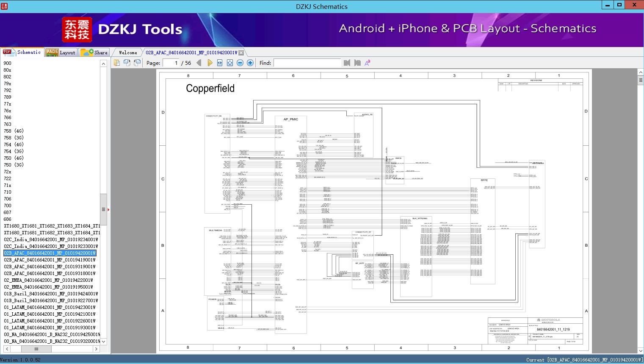Screen dimensions: 644x364
Task: Fit the page to width
Action: click(220, 63)
